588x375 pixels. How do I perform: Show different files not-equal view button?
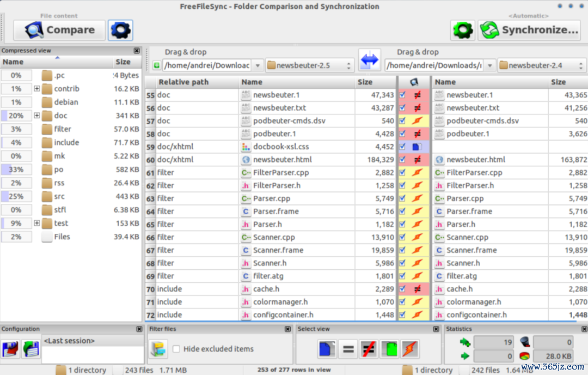369,349
